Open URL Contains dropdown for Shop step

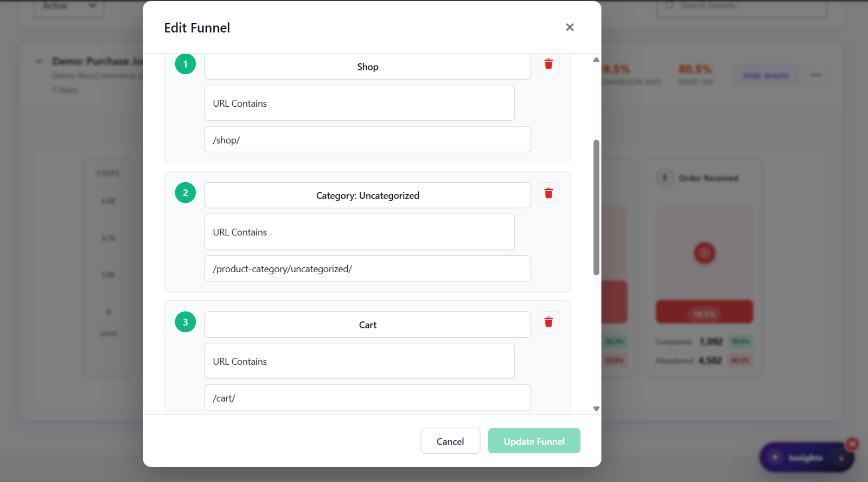pyautogui.click(x=359, y=103)
